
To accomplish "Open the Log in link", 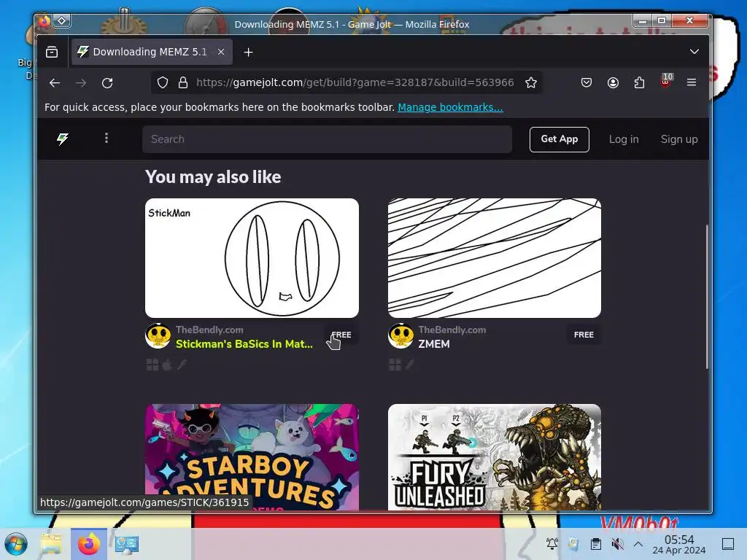I will [624, 139].
